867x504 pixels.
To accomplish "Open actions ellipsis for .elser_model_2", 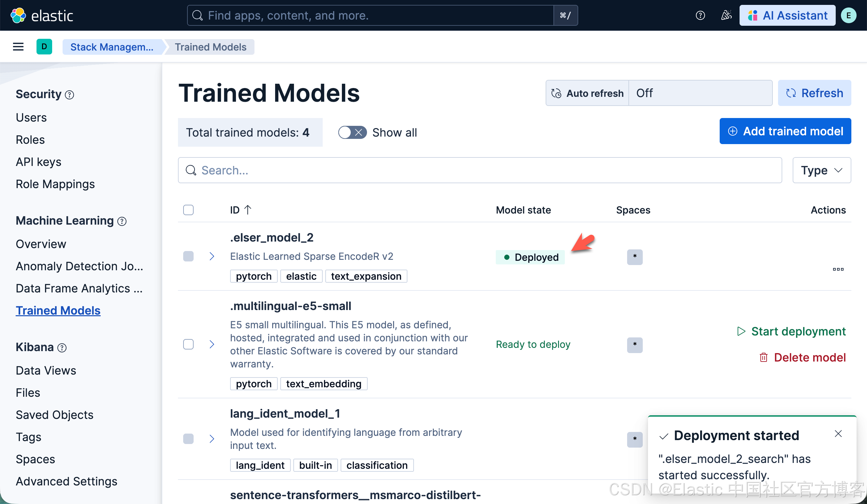I will pyautogui.click(x=838, y=269).
